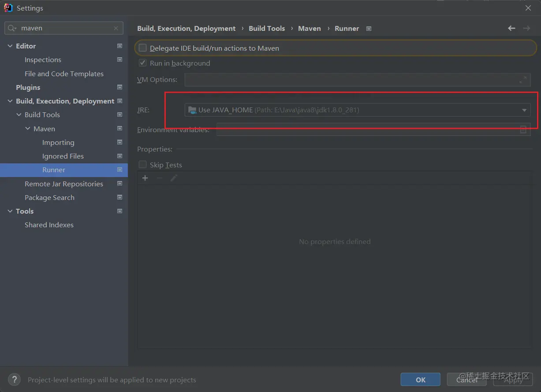Click the breadcrumb project-level icon after Runner

[x=369, y=29]
